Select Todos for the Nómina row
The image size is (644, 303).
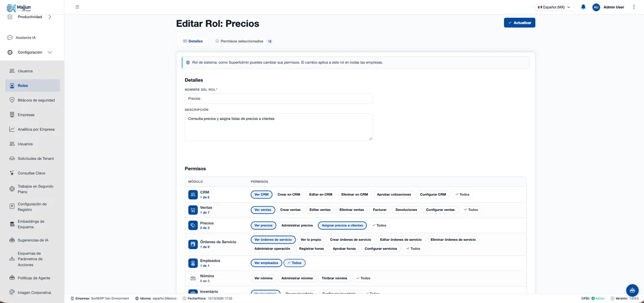[363, 278]
